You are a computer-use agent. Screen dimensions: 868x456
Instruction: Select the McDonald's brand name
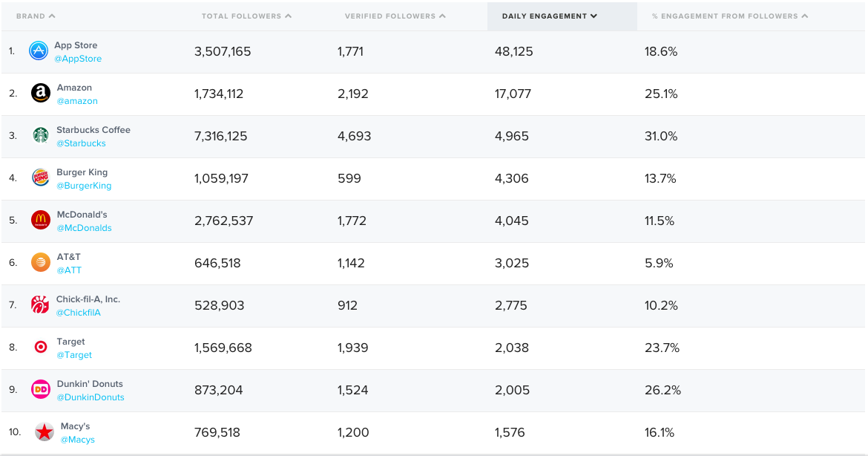82,215
